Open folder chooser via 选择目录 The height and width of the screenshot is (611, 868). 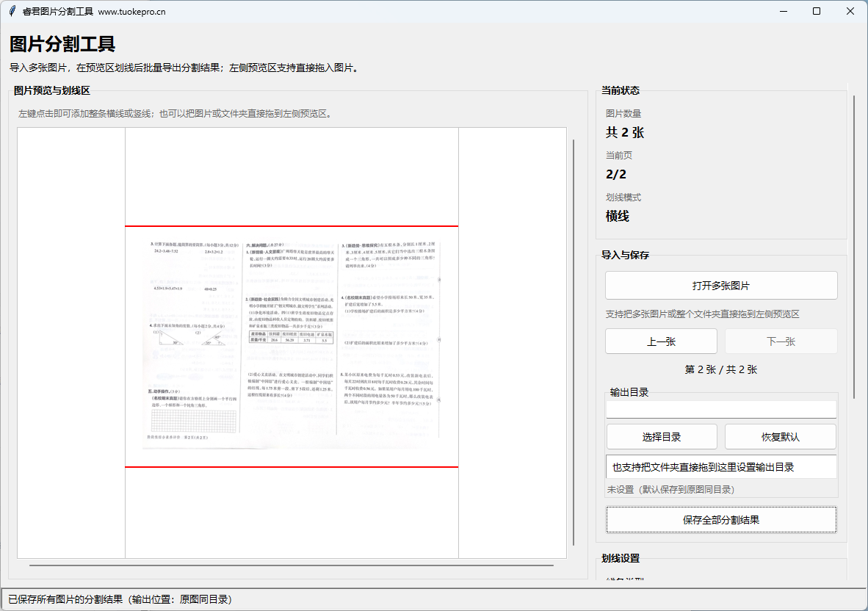(661, 437)
